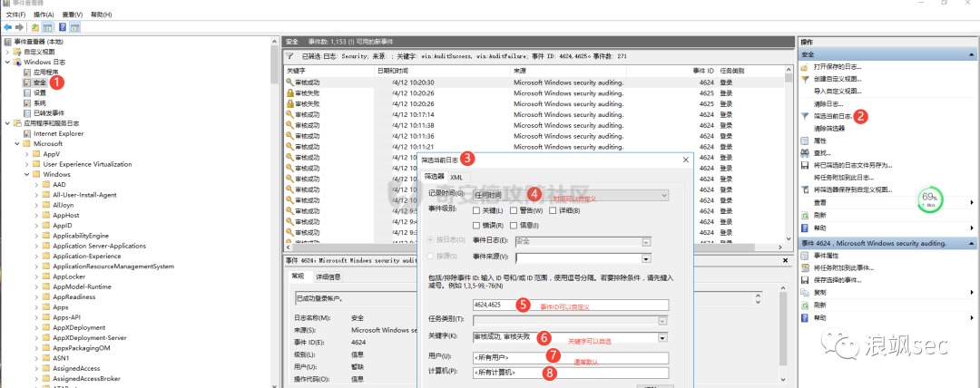Image resolution: width=980 pixels, height=388 pixels.
Task: Click 将已筛选的日志文件另存为 action
Action: tap(852, 166)
